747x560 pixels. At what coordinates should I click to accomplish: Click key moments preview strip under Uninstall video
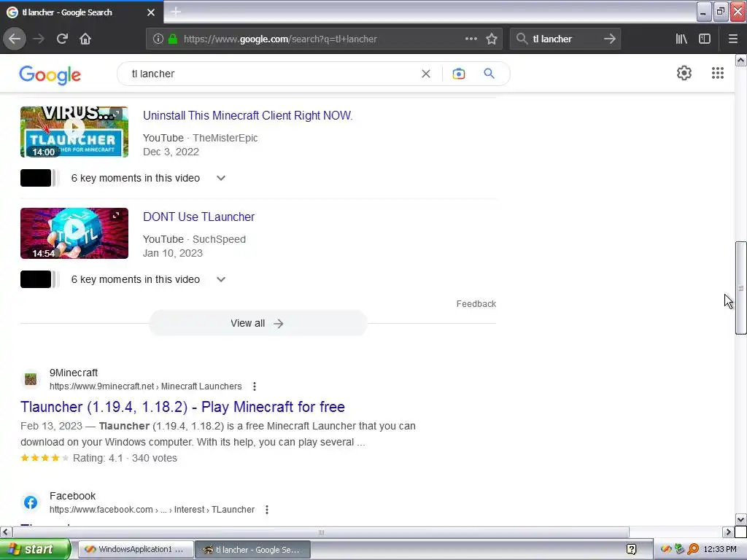(x=40, y=178)
